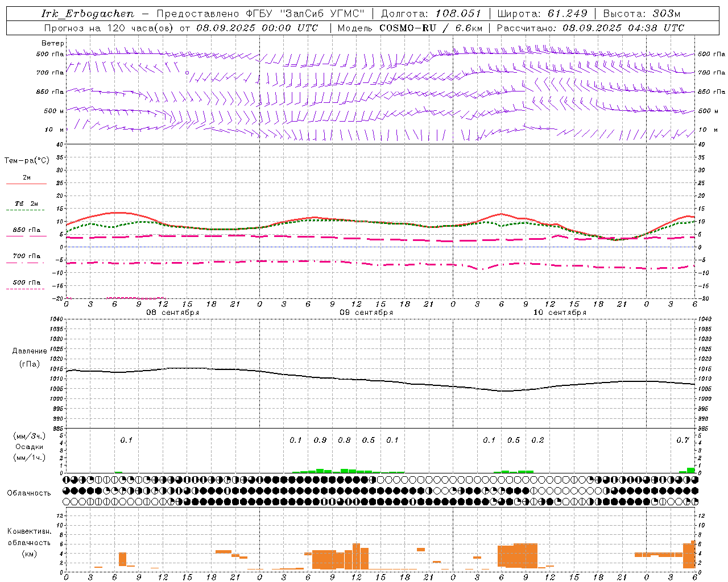
Task: Click the model name COSMO-RU
Action: [407, 28]
